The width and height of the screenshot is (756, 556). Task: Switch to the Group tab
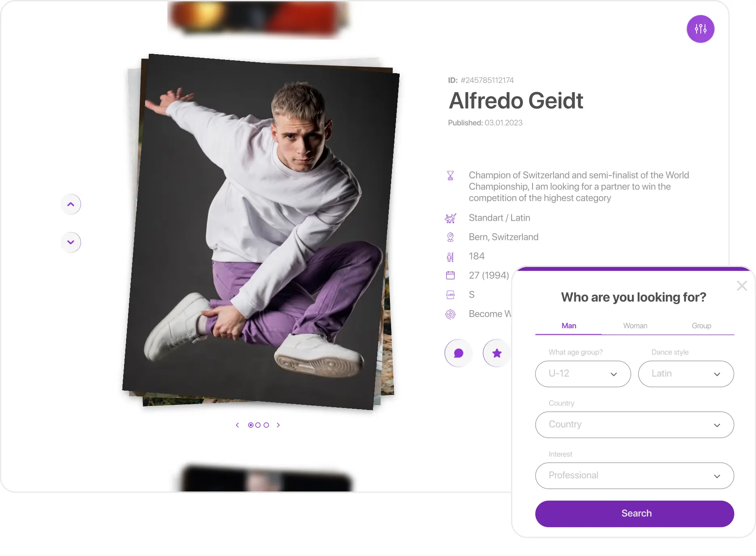pyautogui.click(x=701, y=326)
